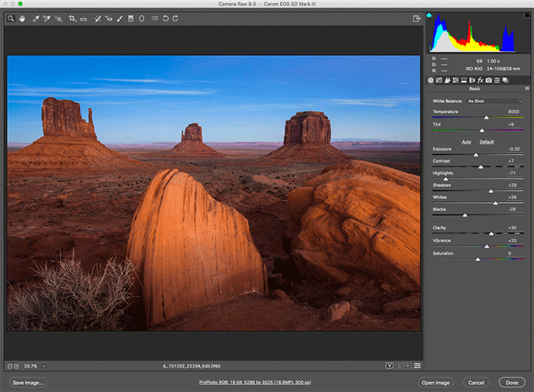
Task: Click the Open Image button
Action: point(436,383)
